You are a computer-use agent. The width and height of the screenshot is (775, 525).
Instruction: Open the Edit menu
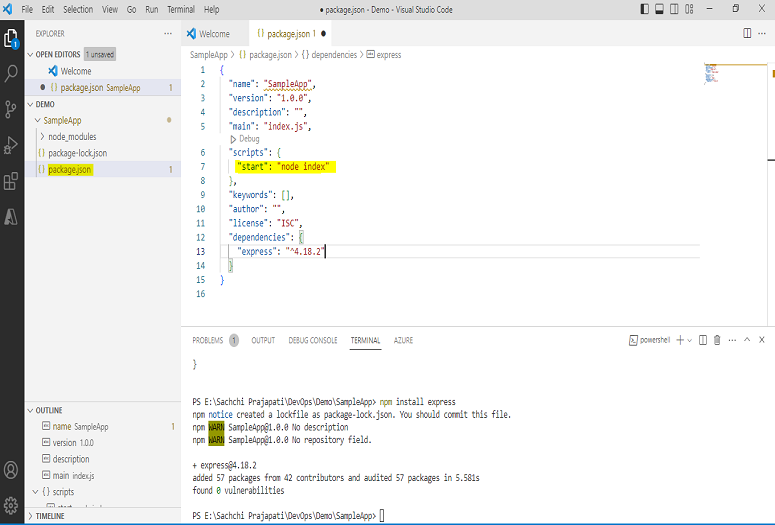click(x=48, y=9)
